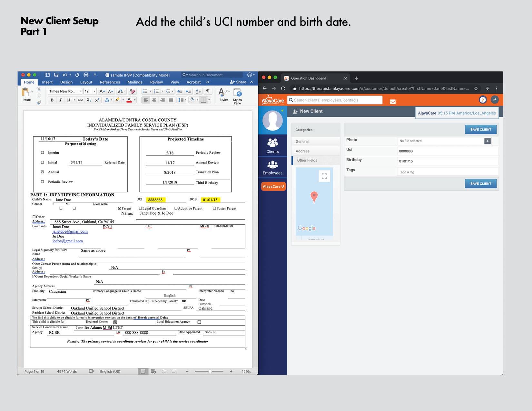Expand the map to fullscreen
532x411 pixels.
point(324,176)
